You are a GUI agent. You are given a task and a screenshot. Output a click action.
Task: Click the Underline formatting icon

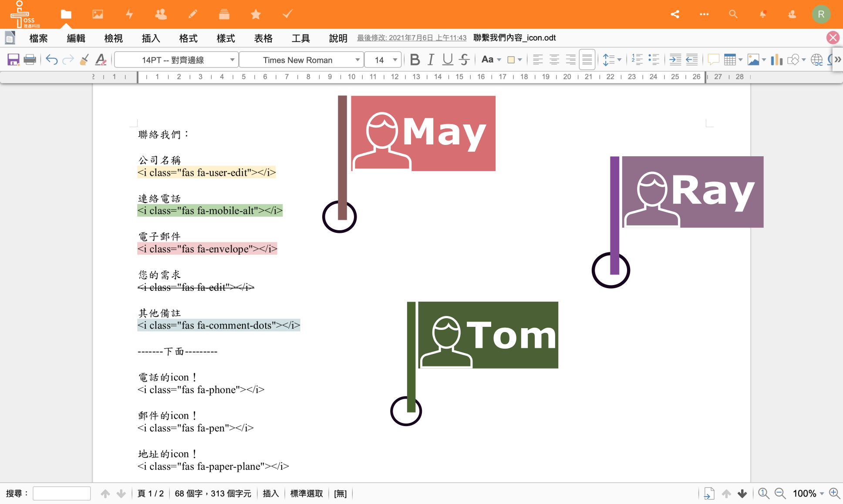point(448,60)
